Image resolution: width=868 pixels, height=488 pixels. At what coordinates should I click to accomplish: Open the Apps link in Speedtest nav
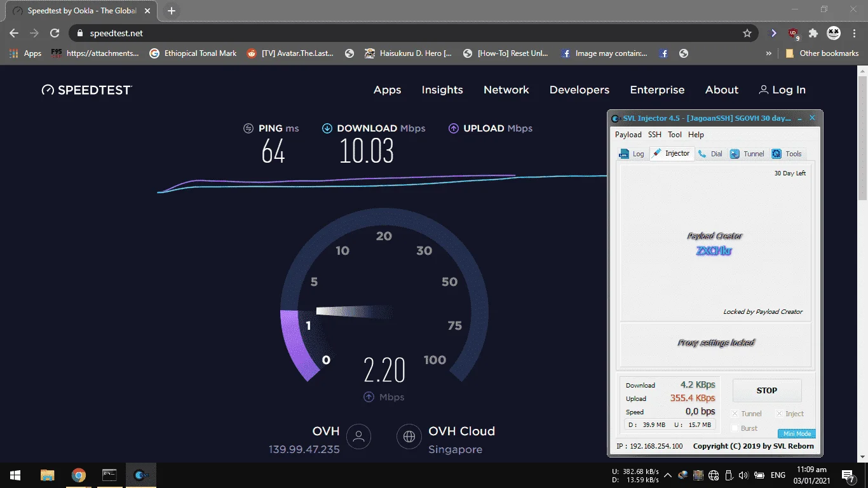388,90
